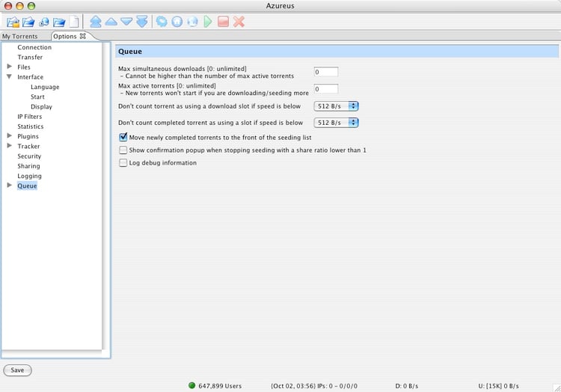Click the second blue open folder icon
Screen dimensions: 561x392
28,22
